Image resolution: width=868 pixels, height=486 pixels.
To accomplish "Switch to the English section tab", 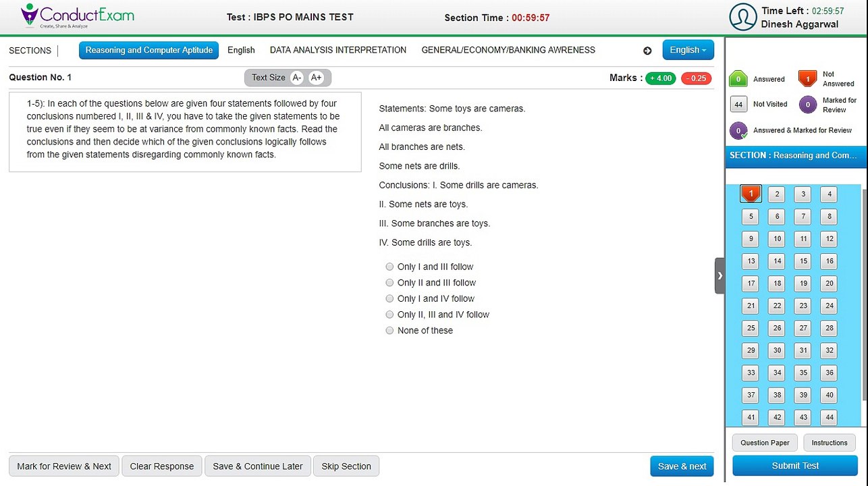I will tap(241, 50).
